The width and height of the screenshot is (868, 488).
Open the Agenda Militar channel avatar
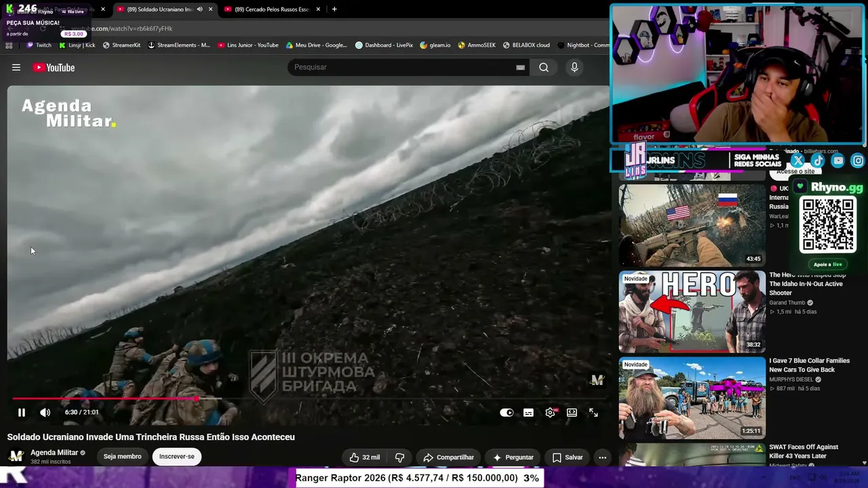16,456
